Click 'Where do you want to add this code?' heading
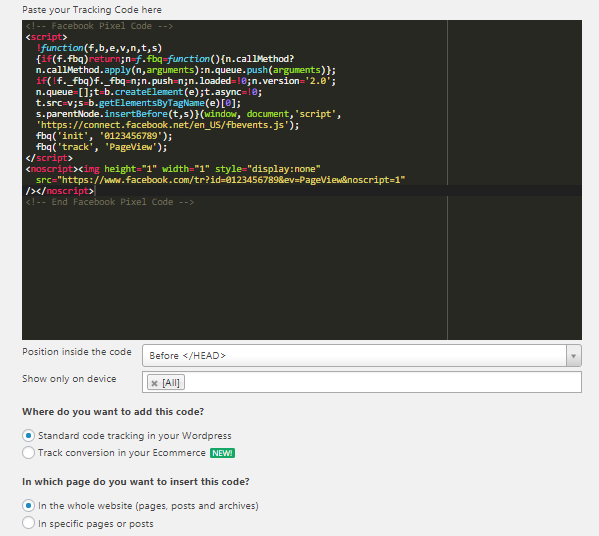Image resolution: width=599 pixels, height=536 pixels. (113, 412)
